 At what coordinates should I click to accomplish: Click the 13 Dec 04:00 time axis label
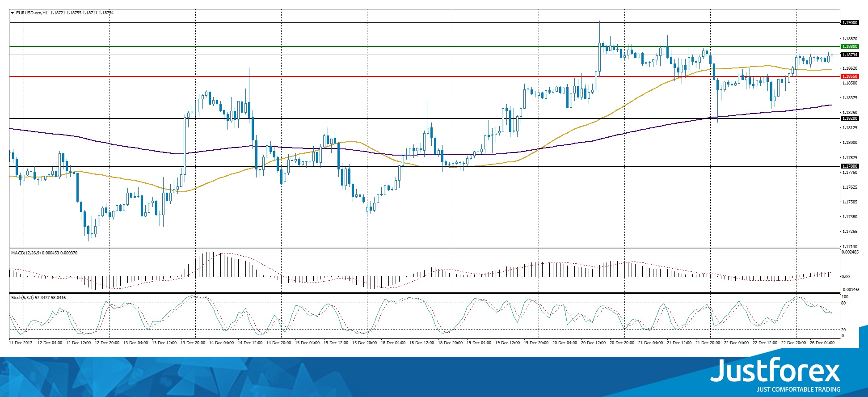(x=136, y=343)
